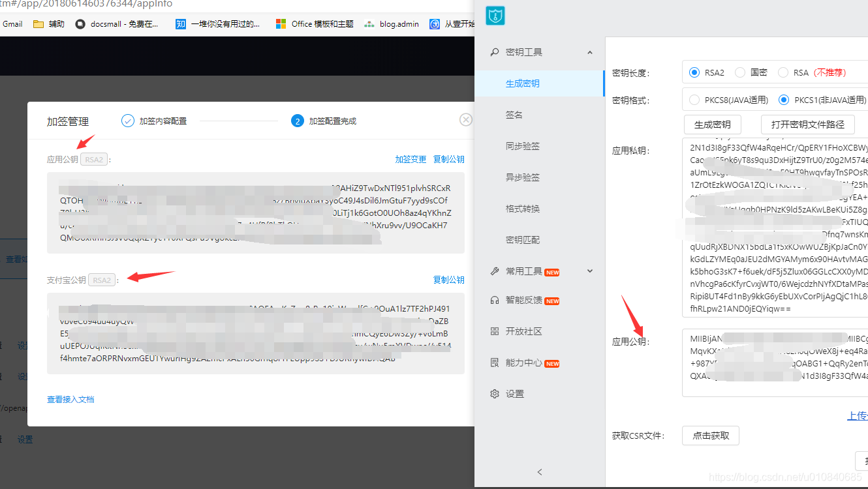Click 点击获取 for the CSR file
The width and height of the screenshot is (868, 489).
coord(711,436)
